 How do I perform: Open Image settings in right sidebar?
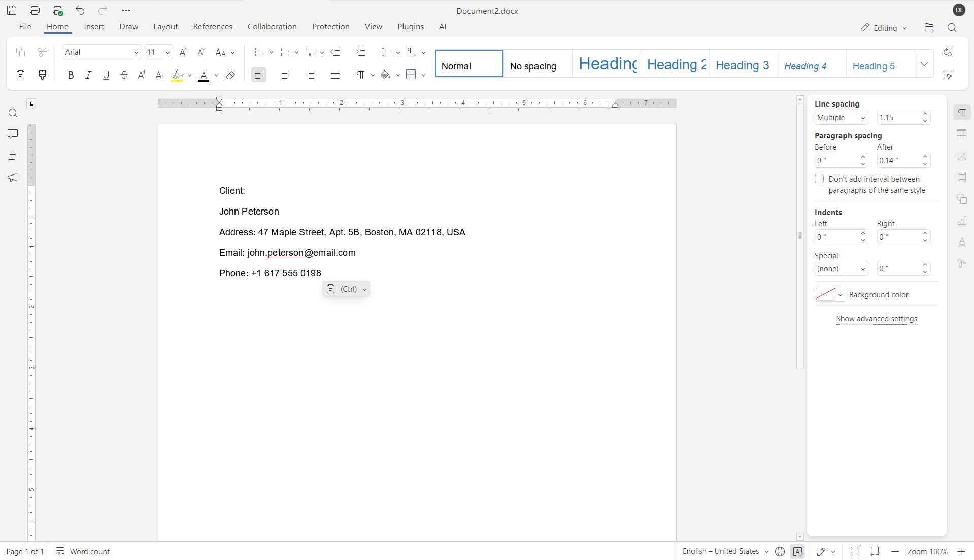(962, 156)
